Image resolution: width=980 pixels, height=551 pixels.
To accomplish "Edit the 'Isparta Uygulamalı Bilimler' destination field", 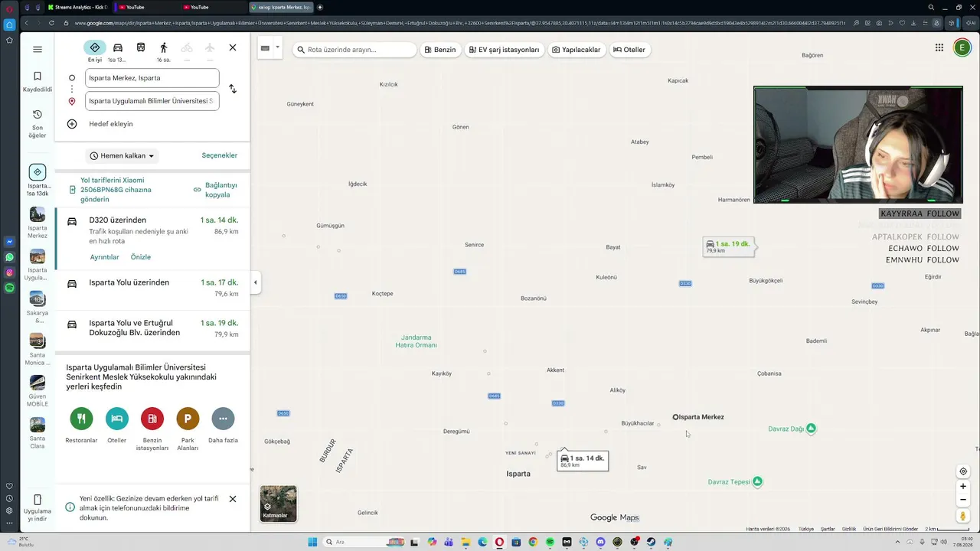I will 152,101.
